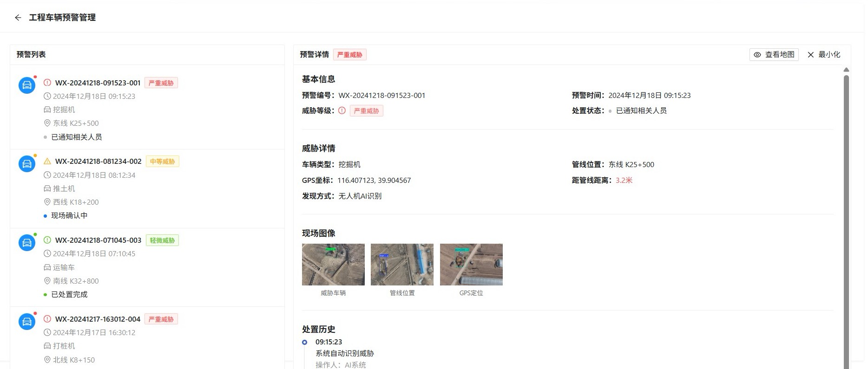Click location pin beside 南线 K32+800

click(47, 281)
